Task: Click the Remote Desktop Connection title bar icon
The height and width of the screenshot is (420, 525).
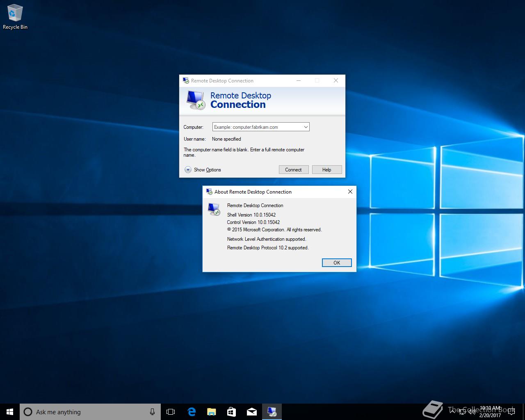Action: pyautogui.click(x=186, y=80)
